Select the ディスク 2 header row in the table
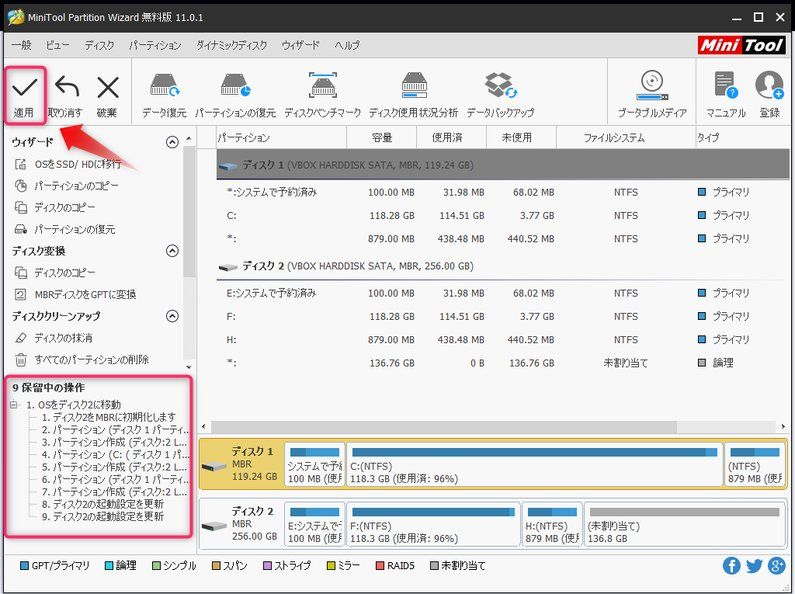The width and height of the screenshot is (795, 594). 502,266
